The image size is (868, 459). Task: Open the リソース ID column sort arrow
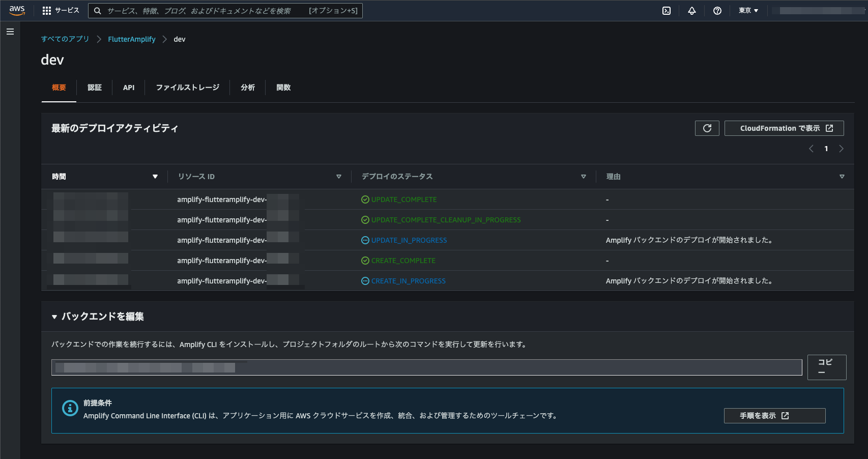(x=339, y=177)
